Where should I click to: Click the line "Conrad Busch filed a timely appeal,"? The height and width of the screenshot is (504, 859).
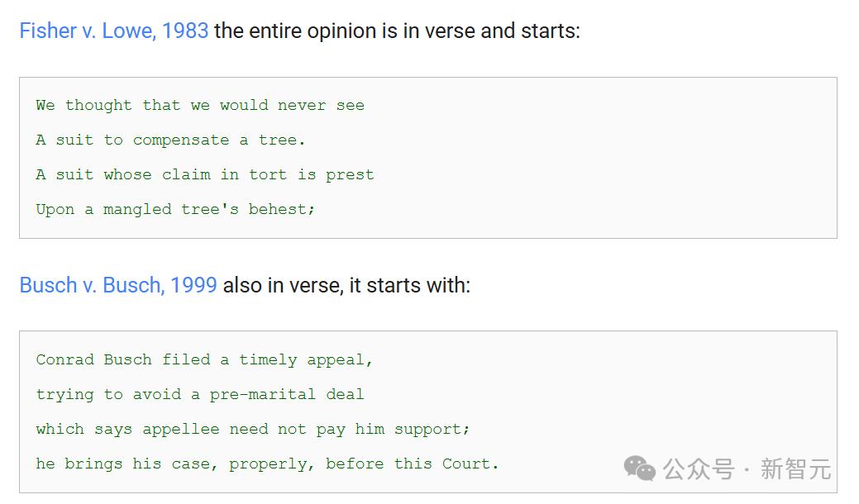tap(204, 360)
